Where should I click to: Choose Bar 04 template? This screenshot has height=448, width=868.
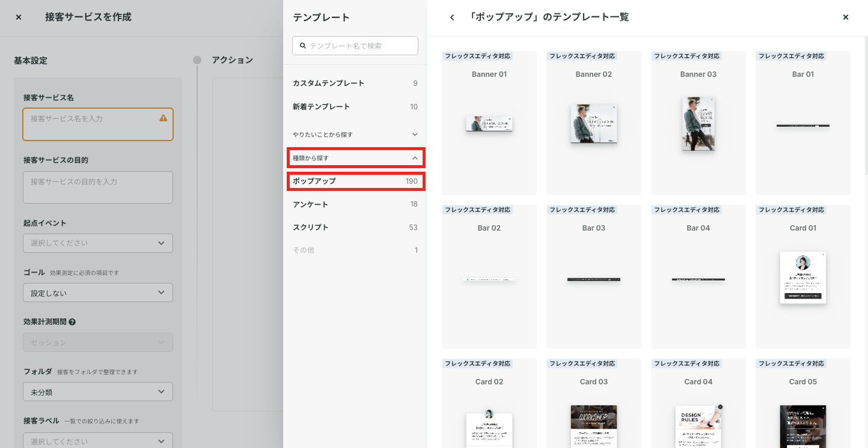tap(698, 277)
